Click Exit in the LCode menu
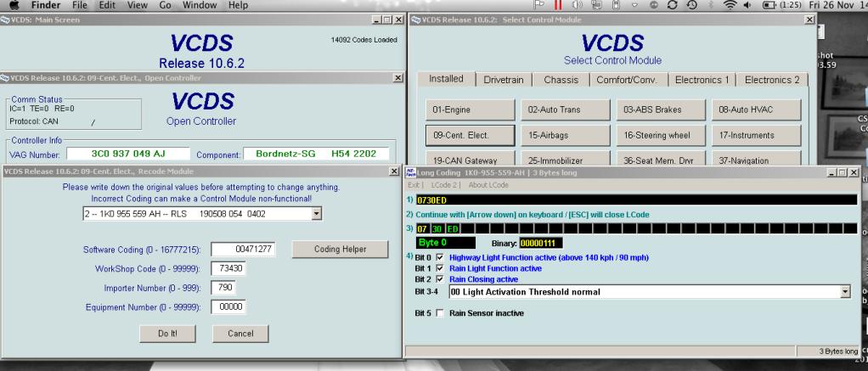The width and height of the screenshot is (868, 371). click(x=413, y=185)
